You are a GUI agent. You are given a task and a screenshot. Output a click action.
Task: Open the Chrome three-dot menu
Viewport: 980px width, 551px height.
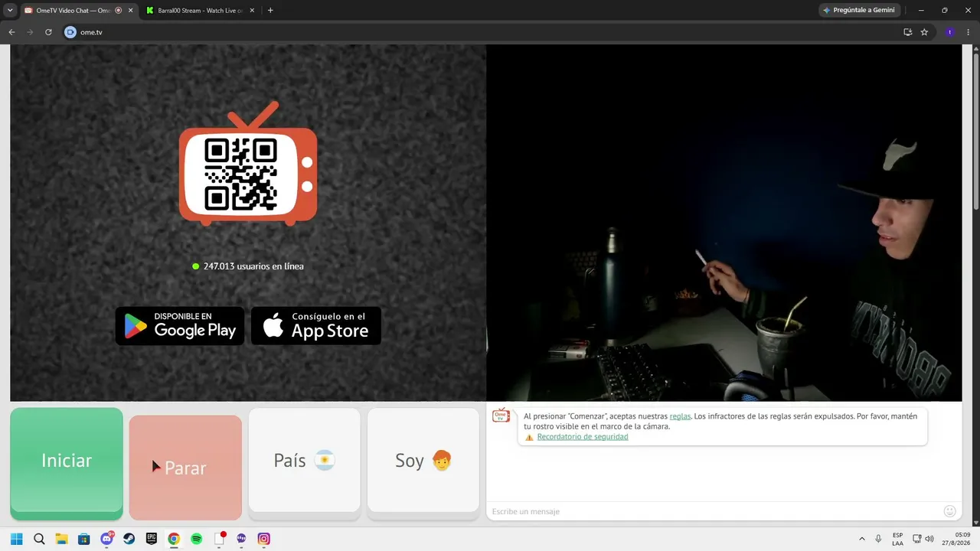click(x=968, y=32)
